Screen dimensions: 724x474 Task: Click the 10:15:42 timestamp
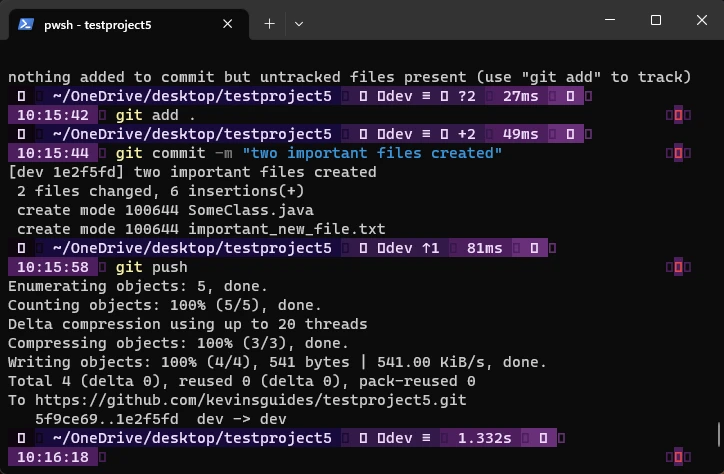pyautogui.click(x=53, y=115)
